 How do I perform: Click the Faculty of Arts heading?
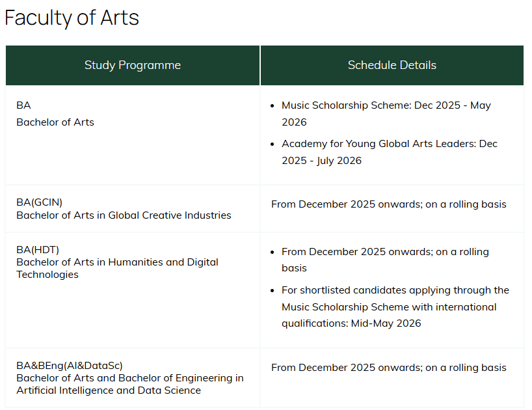(x=72, y=18)
